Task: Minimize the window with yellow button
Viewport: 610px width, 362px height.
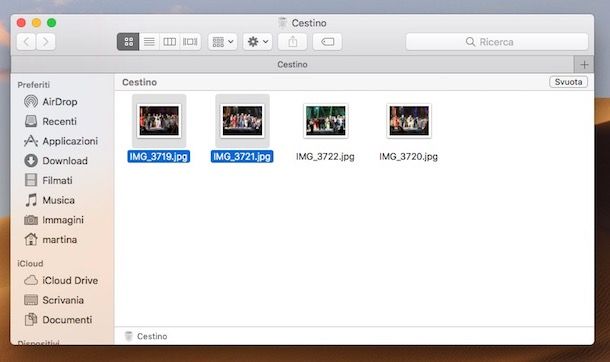Action: tap(37, 23)
